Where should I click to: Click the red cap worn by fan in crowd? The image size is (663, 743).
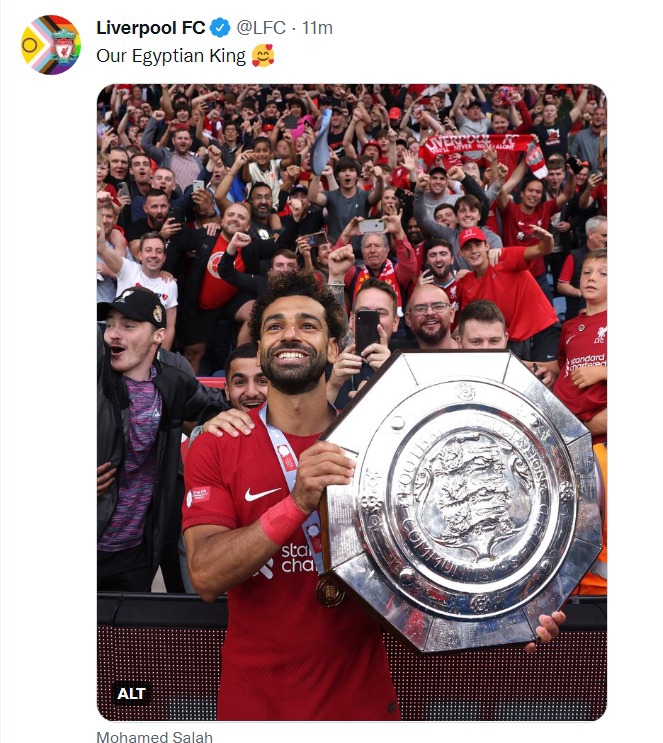(x=472, y=236)
